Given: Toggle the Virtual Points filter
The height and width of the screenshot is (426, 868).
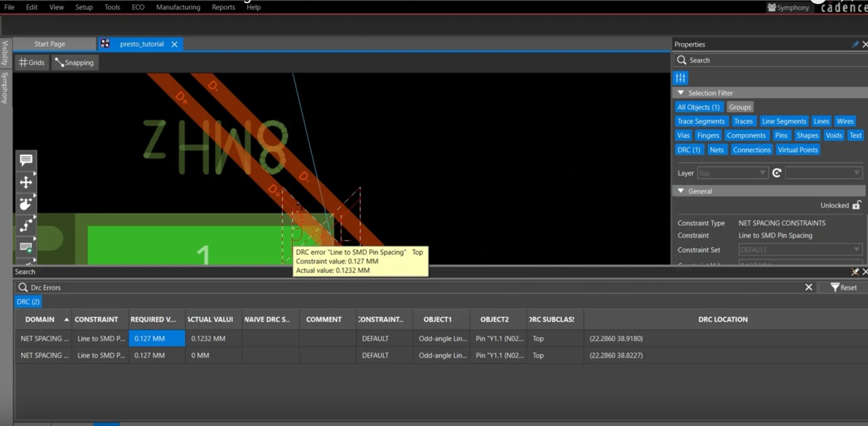Looking at the screenshot, I should 798,150.
